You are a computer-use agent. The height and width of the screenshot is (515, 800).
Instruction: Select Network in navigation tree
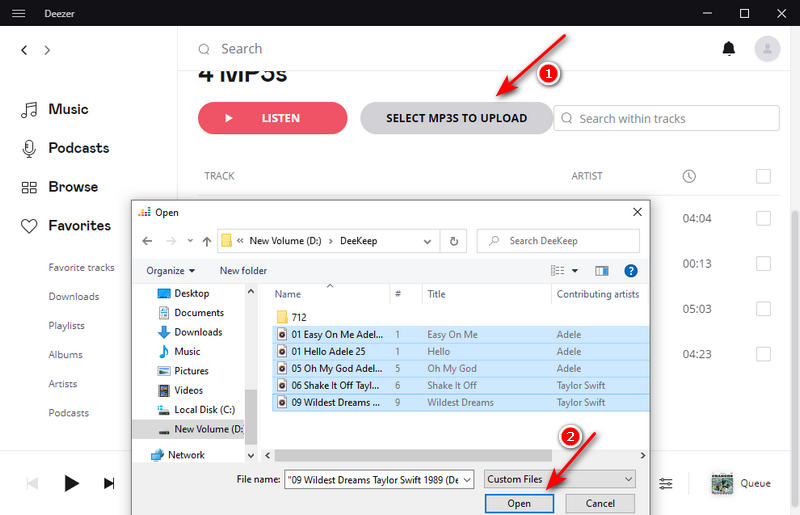pyautogui.click(x=178, y=455)
